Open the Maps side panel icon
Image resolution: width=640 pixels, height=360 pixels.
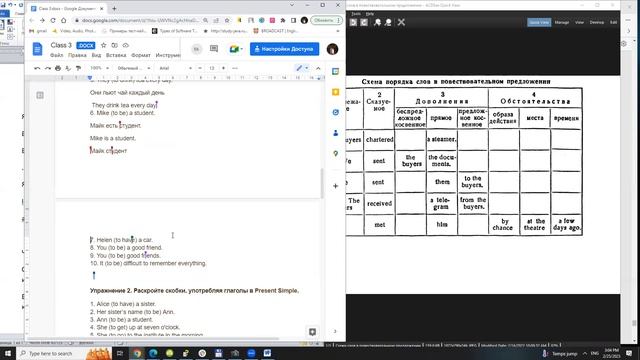[x=336, y=153]
